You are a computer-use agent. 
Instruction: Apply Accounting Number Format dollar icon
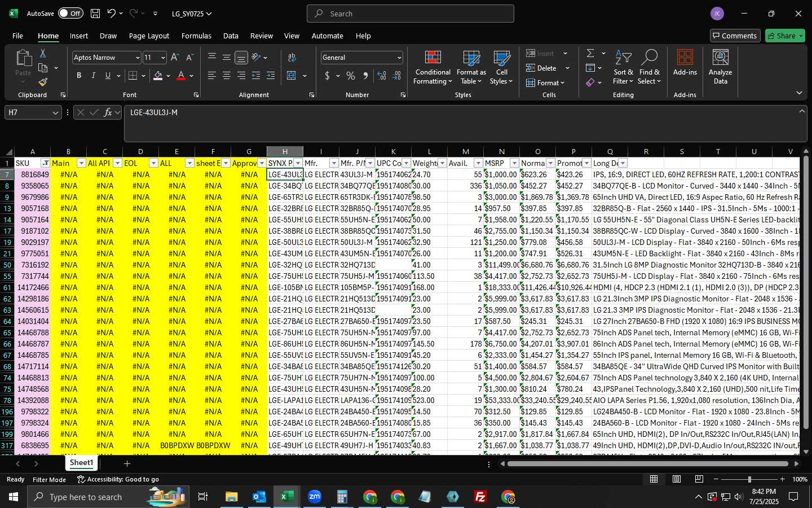tap(327, 76)
